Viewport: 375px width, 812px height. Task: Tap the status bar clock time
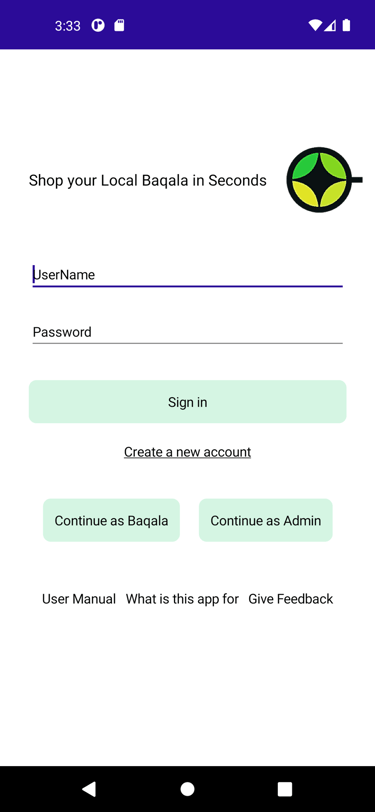pyautogui.click(x=68, y=26)
